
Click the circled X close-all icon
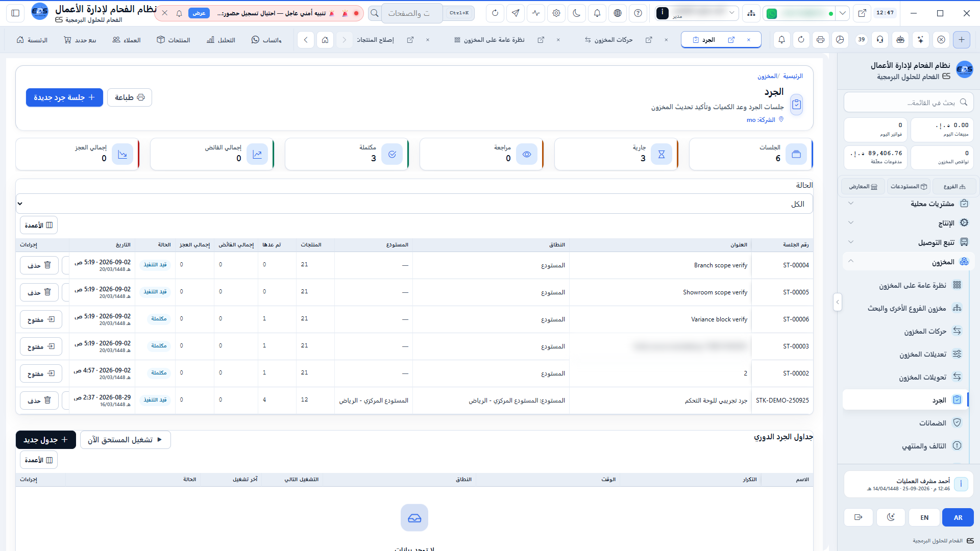point(941,40)
